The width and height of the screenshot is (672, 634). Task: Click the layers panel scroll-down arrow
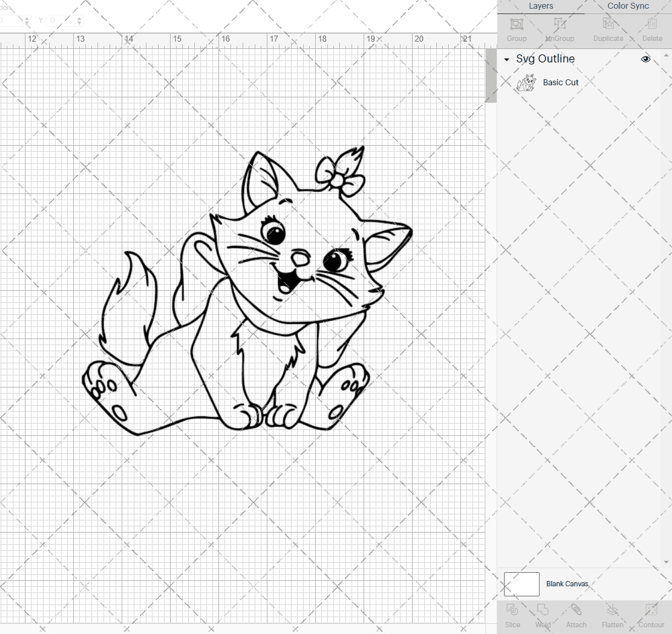(665, 562)
